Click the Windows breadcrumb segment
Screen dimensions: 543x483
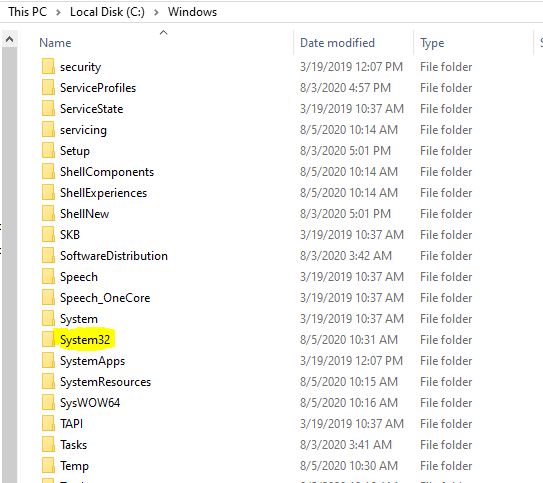pos(193,12)
